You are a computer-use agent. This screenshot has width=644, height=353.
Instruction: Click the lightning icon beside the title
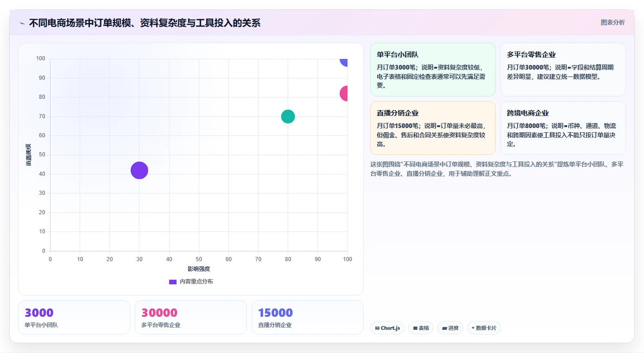22,23
